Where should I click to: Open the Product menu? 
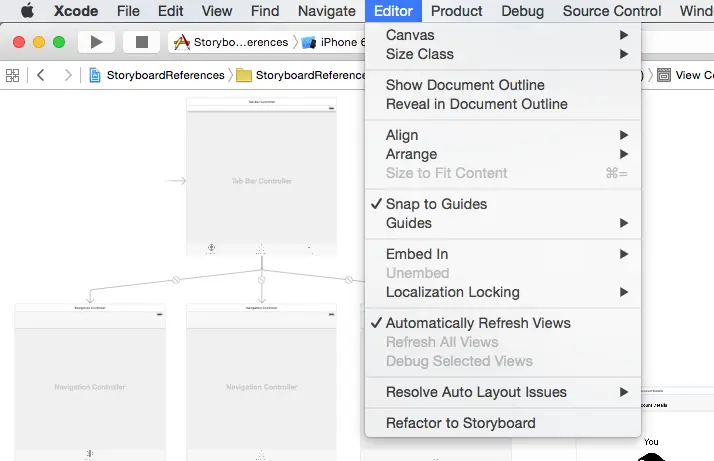coord(456,11)
